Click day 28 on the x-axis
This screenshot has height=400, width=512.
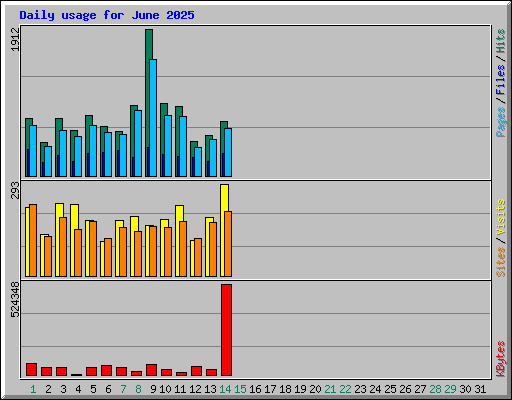point(435,389)
